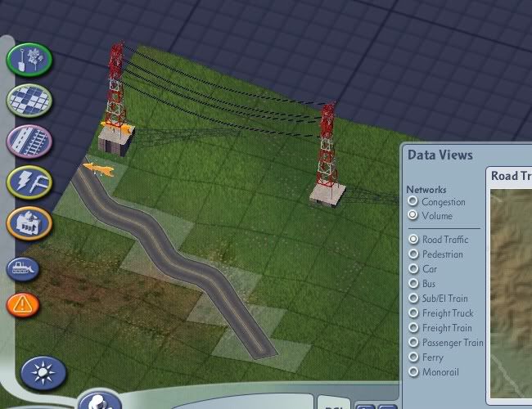Toggle the day/night sun button
The image size is (532, 409).
(x=43, y=373)
